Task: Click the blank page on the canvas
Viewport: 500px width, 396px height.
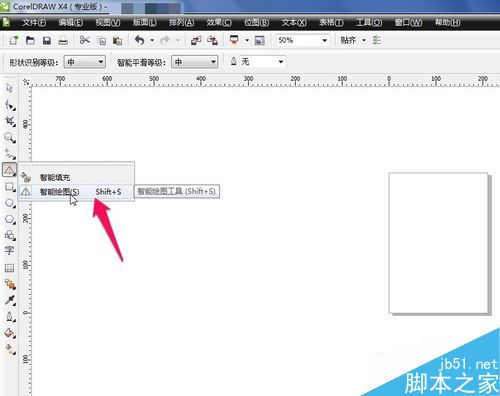Action: pyautogui.click(x=438, y=243)
